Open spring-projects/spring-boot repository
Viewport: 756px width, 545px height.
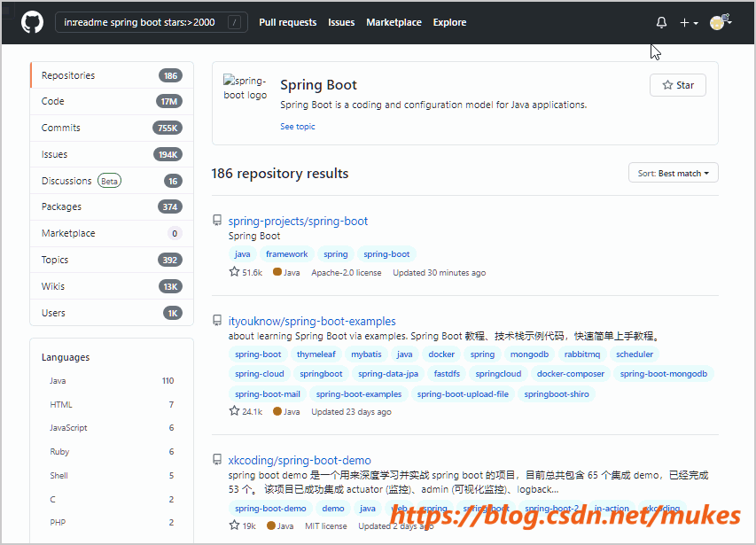tap(298, 221)
